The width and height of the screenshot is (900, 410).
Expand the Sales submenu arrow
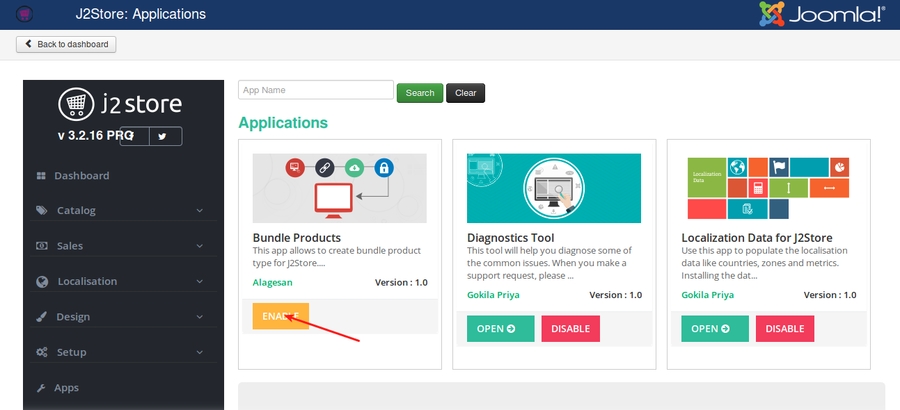click(200, 246)
